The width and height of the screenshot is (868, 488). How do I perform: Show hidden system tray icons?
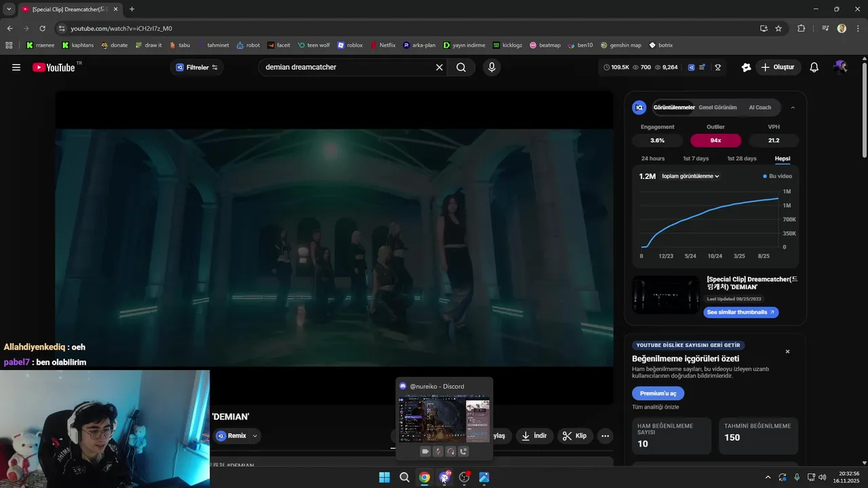(x=768, y=477)
